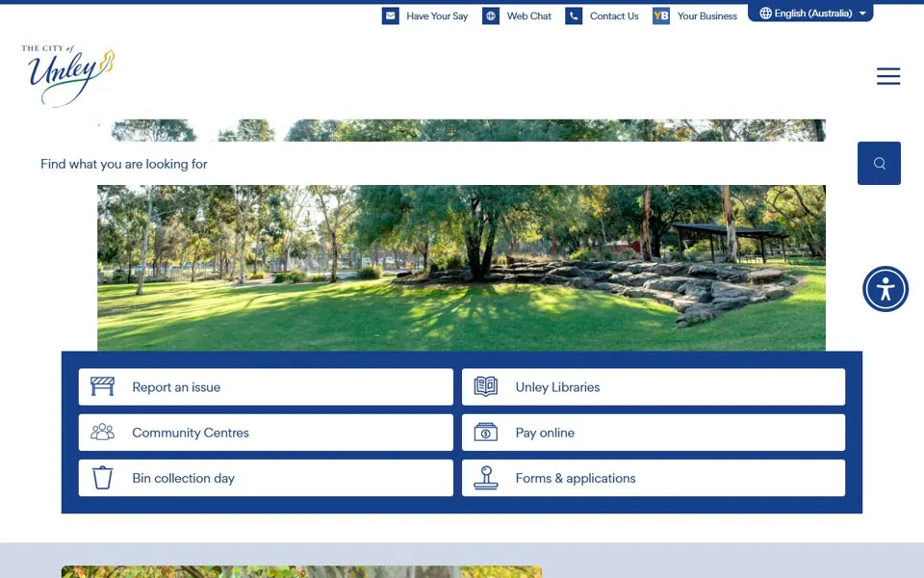Viewport: 924px width, 578px height.
Task: Click the stamp icon for Forms & applications
Action: 485,478
